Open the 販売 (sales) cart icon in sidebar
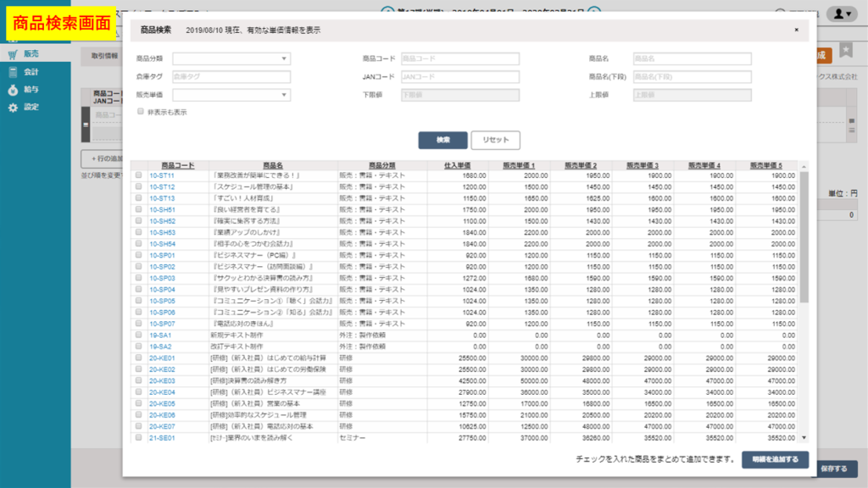Viewport: 868px width, 488px height. [x=13, y=55]
